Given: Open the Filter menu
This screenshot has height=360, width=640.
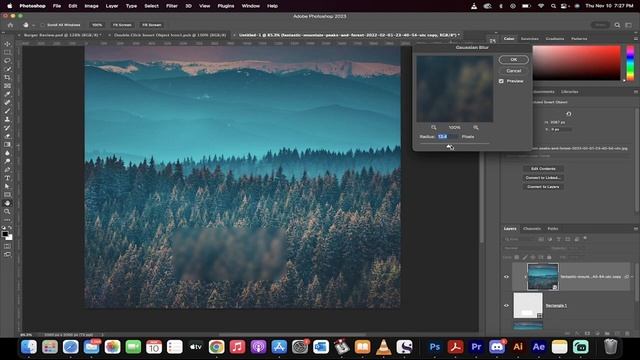Looking at the screenshot, I should [x=171, y=6].
